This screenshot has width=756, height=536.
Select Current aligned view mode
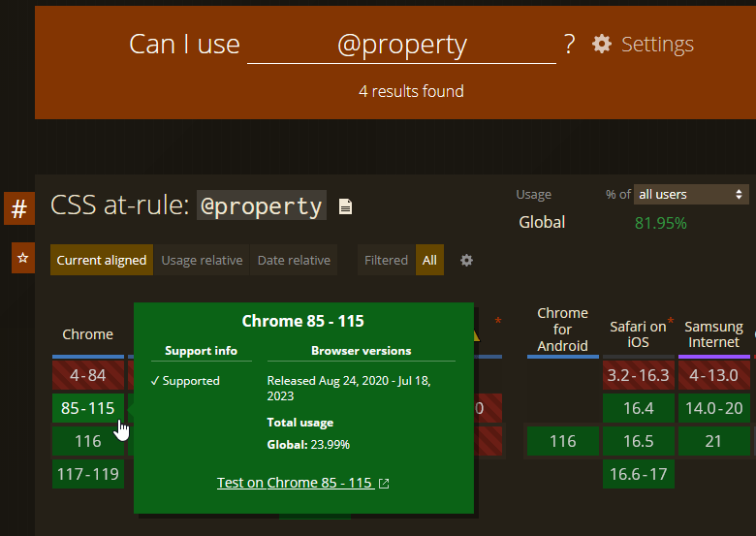pyautogui.click(x=101, y=260)
